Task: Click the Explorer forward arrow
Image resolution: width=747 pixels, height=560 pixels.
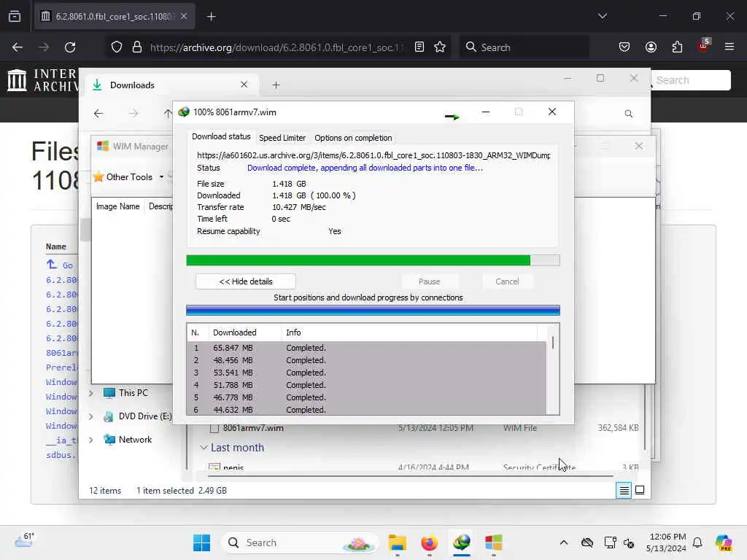Action: coord(133,113)
